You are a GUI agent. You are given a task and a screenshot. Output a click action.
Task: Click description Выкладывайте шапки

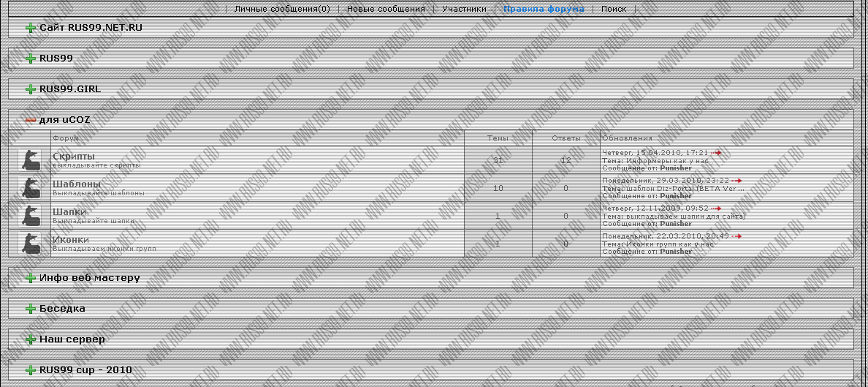[x=94, y=221]
